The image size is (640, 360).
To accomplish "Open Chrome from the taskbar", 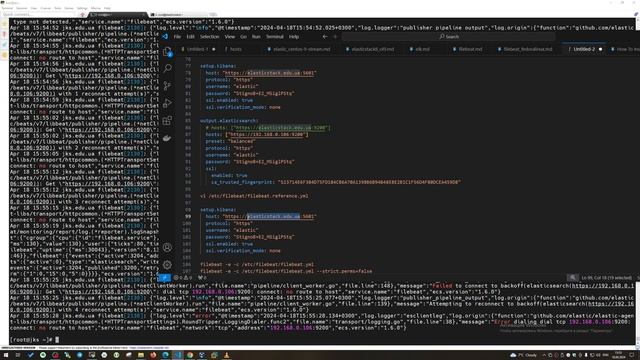I will pos(190,355).
